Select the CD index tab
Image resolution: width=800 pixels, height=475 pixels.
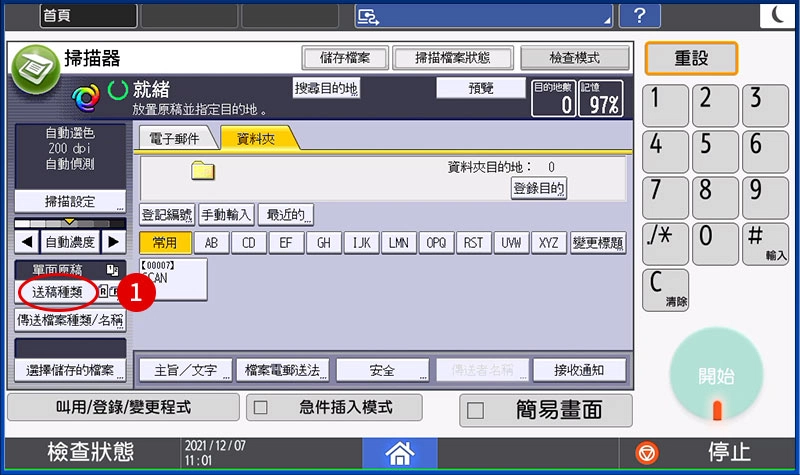249,243
